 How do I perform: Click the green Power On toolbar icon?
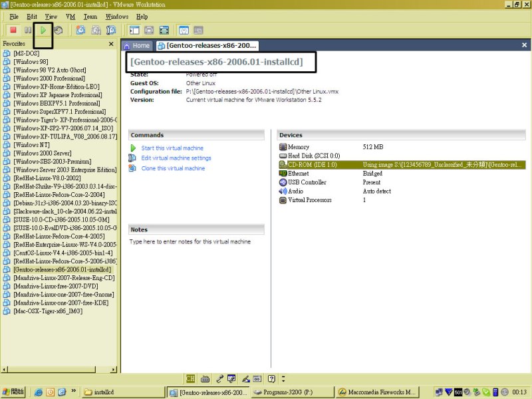[43, 30]
